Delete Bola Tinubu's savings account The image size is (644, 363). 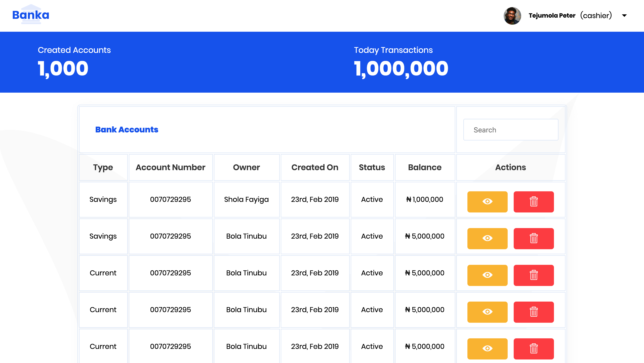[x=534, y=238]
